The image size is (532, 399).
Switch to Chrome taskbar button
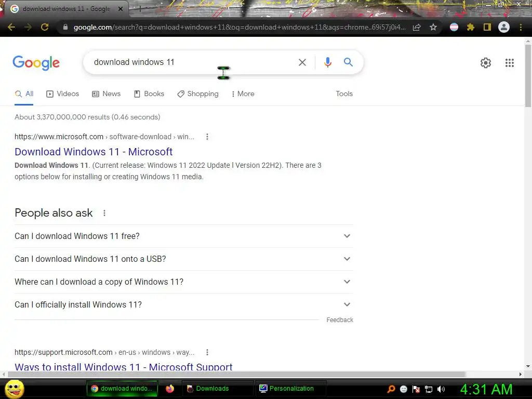click(x=122, y=389)
